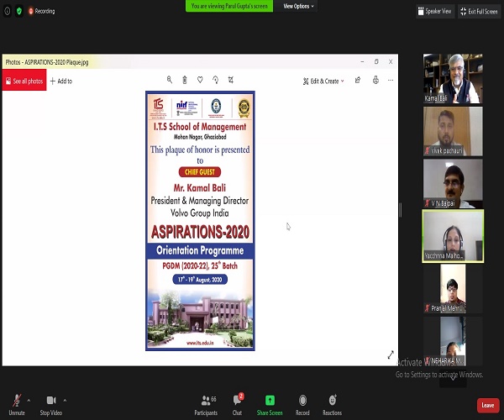Click the rotate icon in Photos

pos(215,80)
